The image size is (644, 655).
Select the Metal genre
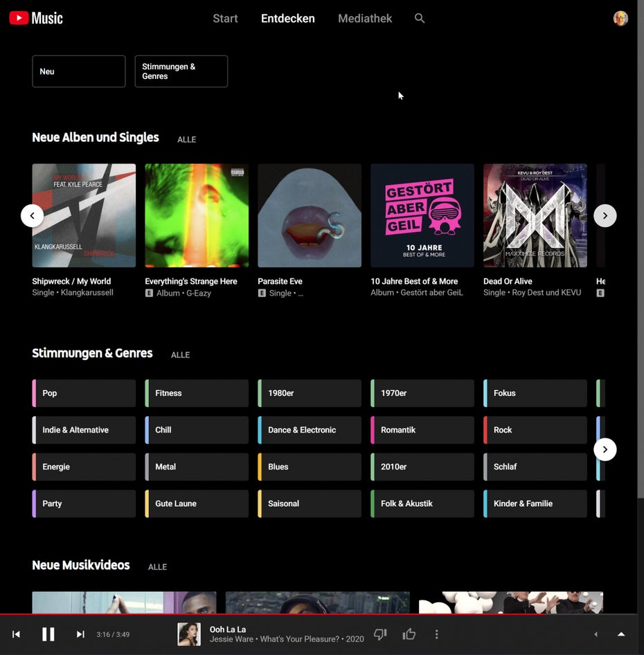coord(197,467)
